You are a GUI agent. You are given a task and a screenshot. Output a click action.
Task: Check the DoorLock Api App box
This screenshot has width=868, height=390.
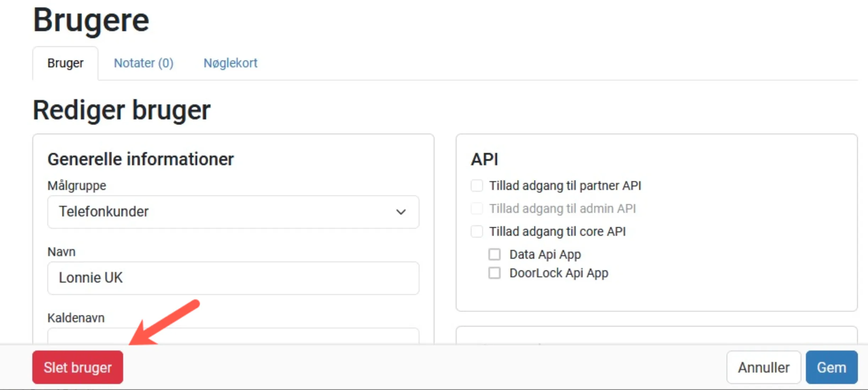[x=494, y=273]
